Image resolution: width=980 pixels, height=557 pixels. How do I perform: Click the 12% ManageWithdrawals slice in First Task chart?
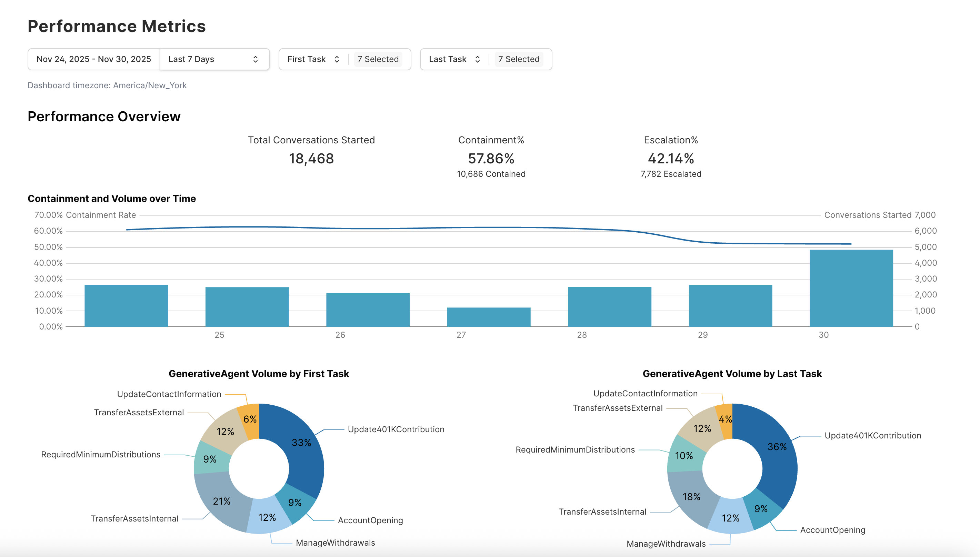267,517
